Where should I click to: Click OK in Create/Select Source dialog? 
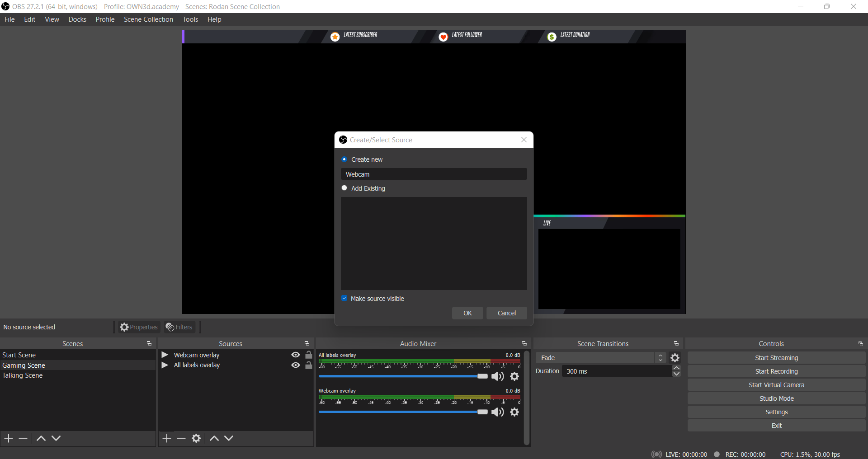[x=467, y=313]
